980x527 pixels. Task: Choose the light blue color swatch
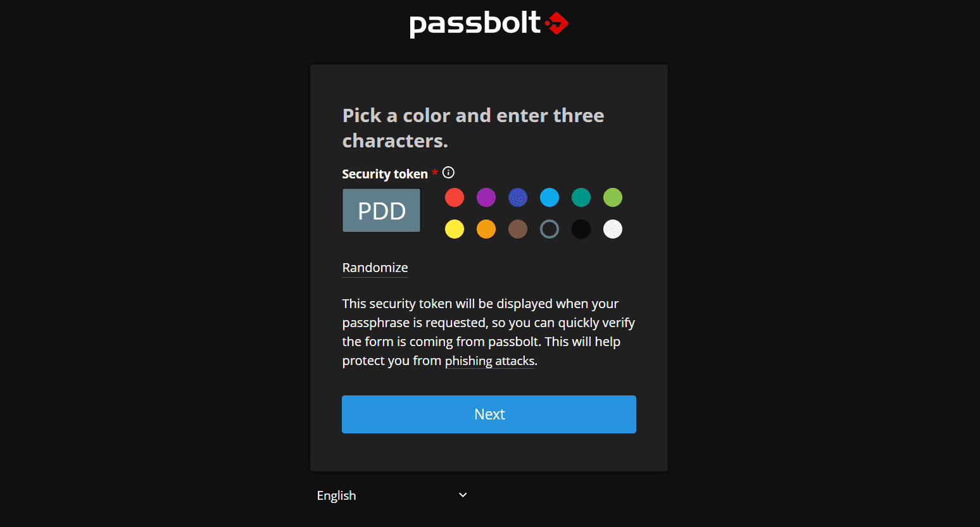pyautogui.click(x=550, y=197)
